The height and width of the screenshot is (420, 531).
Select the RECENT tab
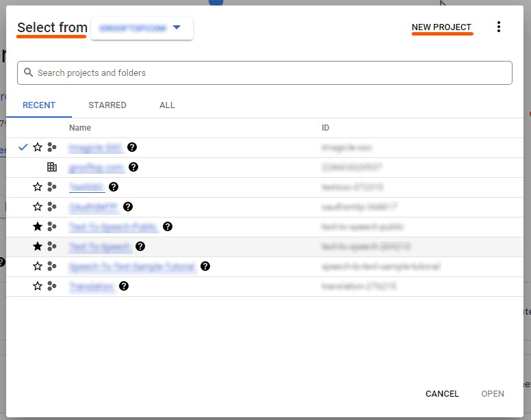pos(39,105)
